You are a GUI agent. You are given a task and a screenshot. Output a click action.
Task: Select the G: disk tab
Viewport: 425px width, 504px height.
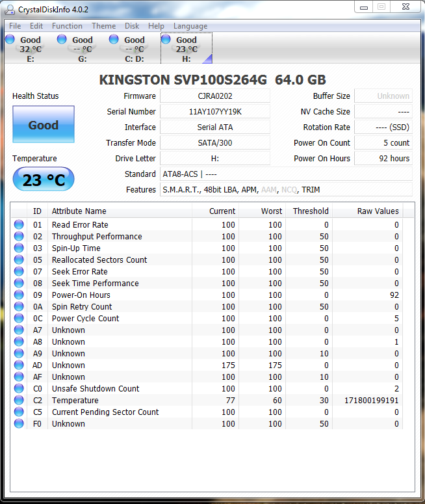point(83,48)
